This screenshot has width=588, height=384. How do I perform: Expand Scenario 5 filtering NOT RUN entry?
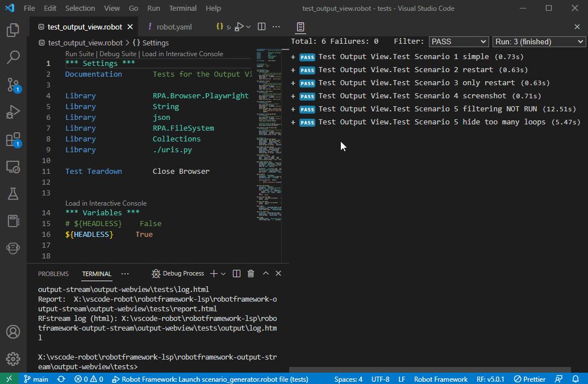[x=293, y=110]
